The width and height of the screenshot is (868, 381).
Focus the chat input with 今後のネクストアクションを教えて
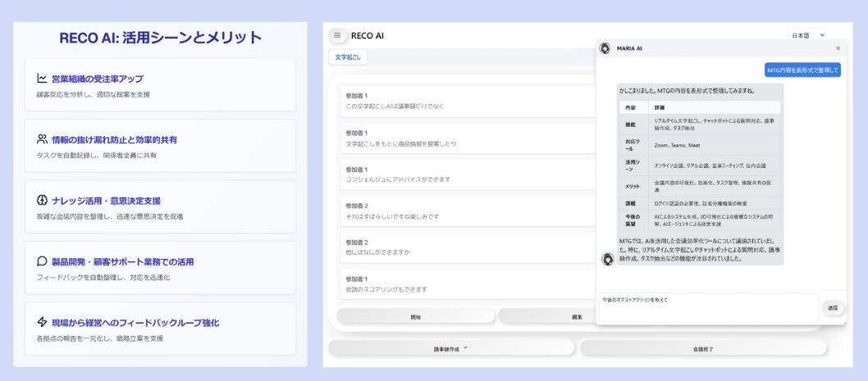tap(709, 307)
